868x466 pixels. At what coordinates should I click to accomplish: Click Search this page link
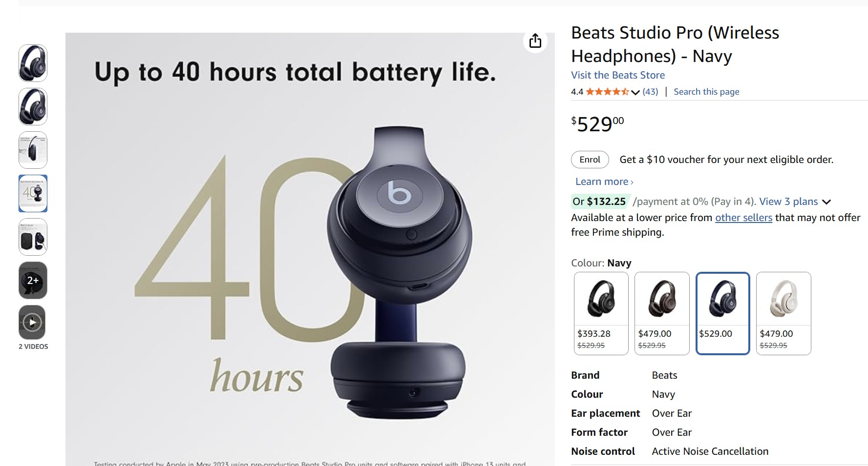pos(706,92)
